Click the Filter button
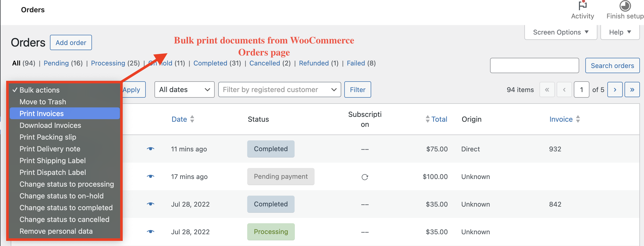This screenshot has height=246, width=644. [x=358, y=90]
